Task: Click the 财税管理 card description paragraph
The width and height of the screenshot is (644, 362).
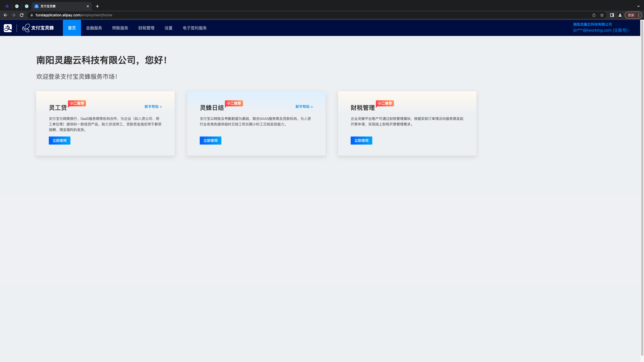Action: pyautogui.click(x=407, y=121)
